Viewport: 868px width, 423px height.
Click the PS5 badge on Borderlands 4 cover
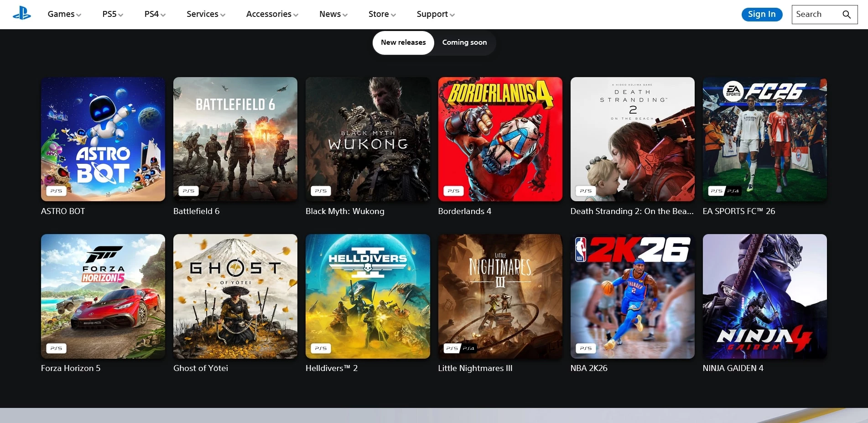[x=453, y=191]
